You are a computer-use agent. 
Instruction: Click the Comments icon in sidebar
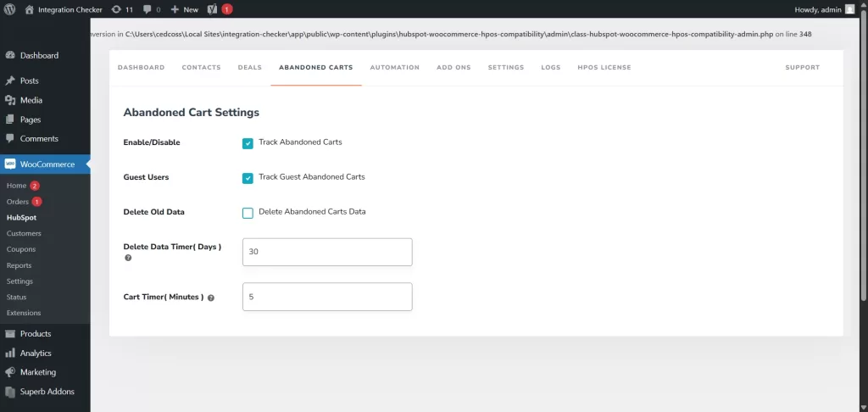[9, 138]
